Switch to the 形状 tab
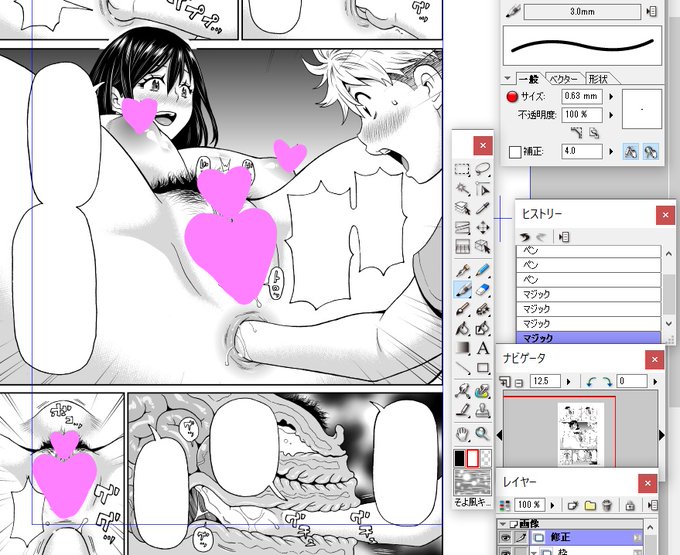 coord(598,79)
